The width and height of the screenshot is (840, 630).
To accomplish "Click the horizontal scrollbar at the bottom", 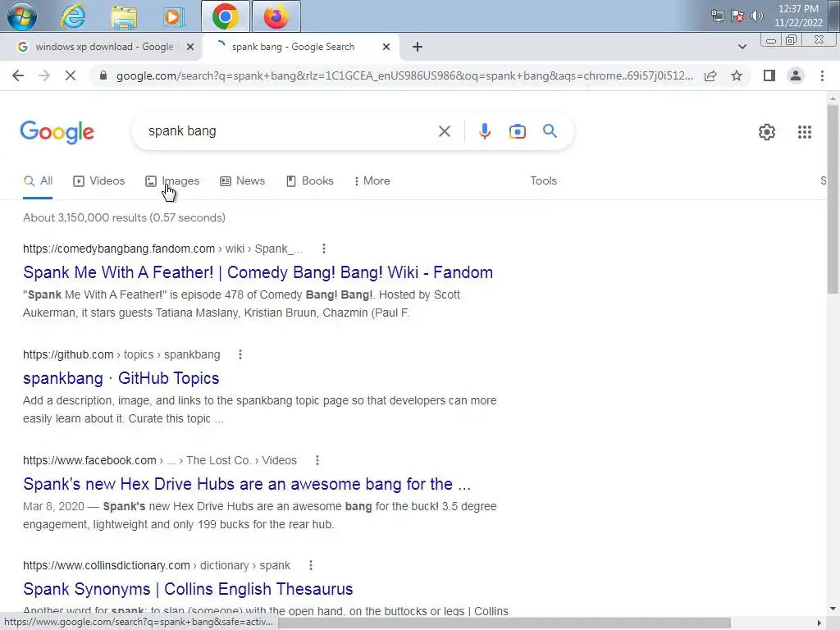I will [504, 623].
